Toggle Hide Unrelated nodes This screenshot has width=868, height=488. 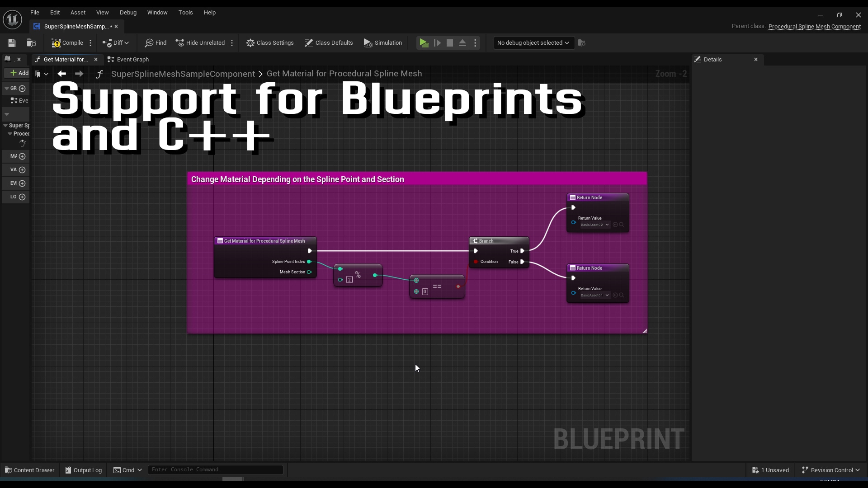(200, 43)
